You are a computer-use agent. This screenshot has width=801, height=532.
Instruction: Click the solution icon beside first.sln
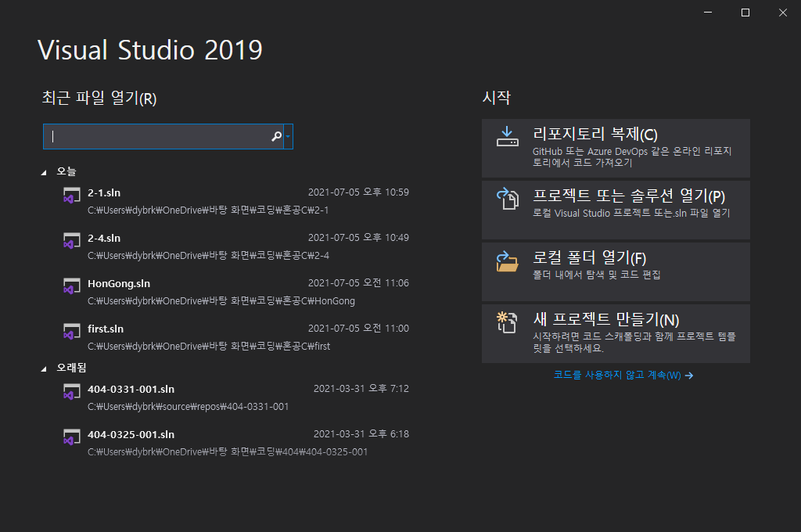tap(71, 331)
